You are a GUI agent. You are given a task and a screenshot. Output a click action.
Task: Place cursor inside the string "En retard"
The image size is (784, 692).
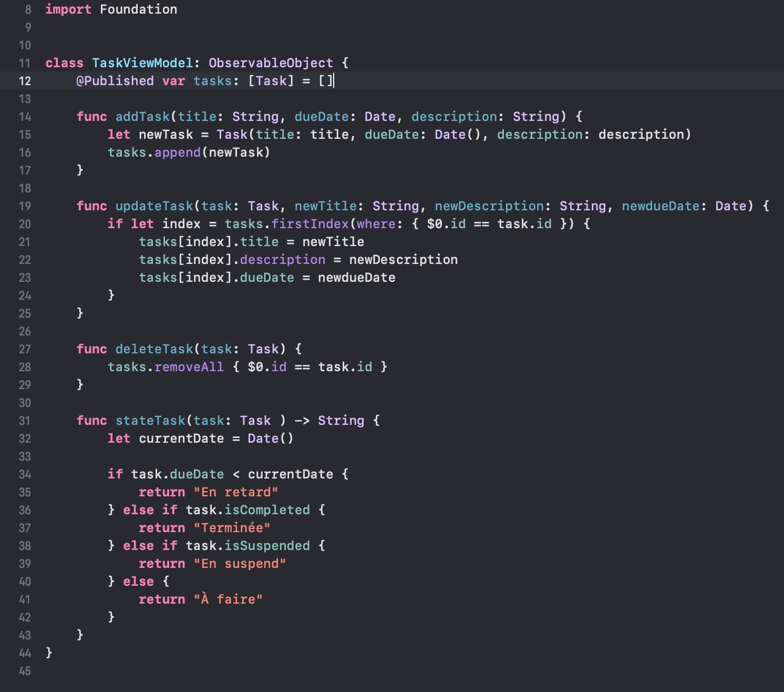[235, 492]
